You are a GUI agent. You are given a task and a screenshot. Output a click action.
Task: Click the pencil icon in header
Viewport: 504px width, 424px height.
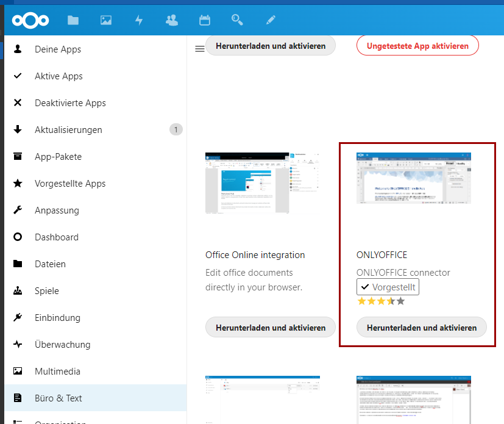271,20
